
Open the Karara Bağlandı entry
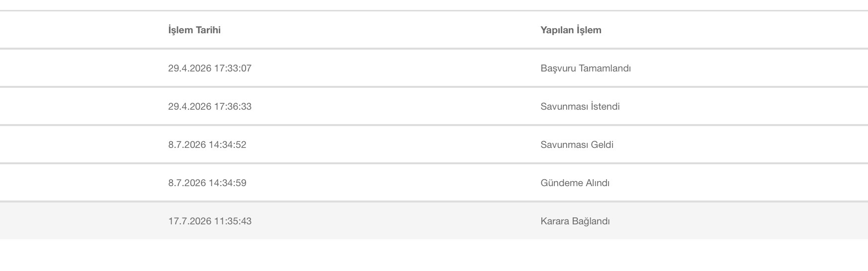575,221
